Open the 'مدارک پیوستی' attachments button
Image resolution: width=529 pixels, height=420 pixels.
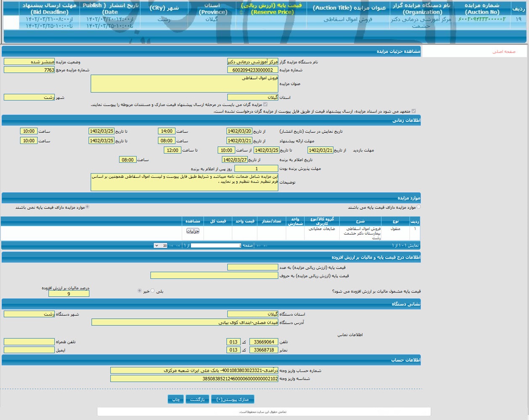pyautogui.click(x=233, y=399)
